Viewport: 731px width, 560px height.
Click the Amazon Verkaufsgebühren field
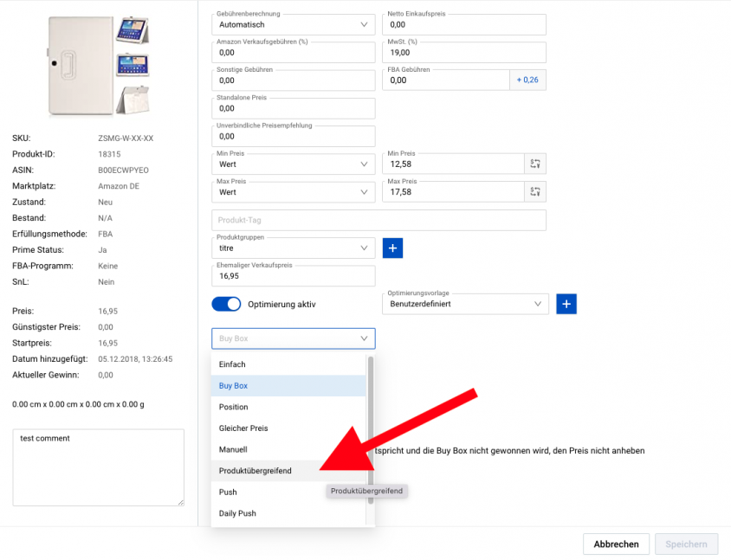pos(294,52)
